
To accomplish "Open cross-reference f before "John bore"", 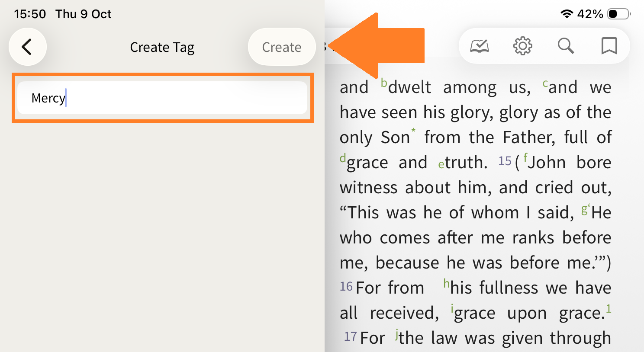I will pyautogui.click(x=525, y=158).
